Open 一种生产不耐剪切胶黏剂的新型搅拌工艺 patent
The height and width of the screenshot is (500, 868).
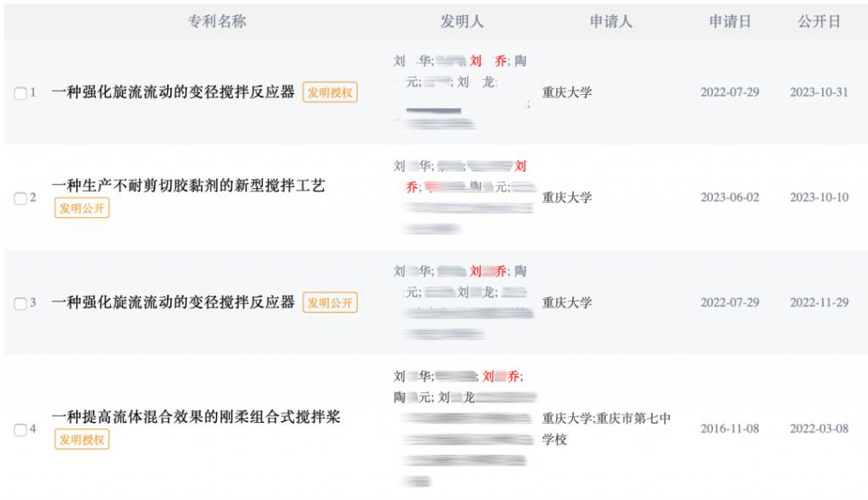188,186
